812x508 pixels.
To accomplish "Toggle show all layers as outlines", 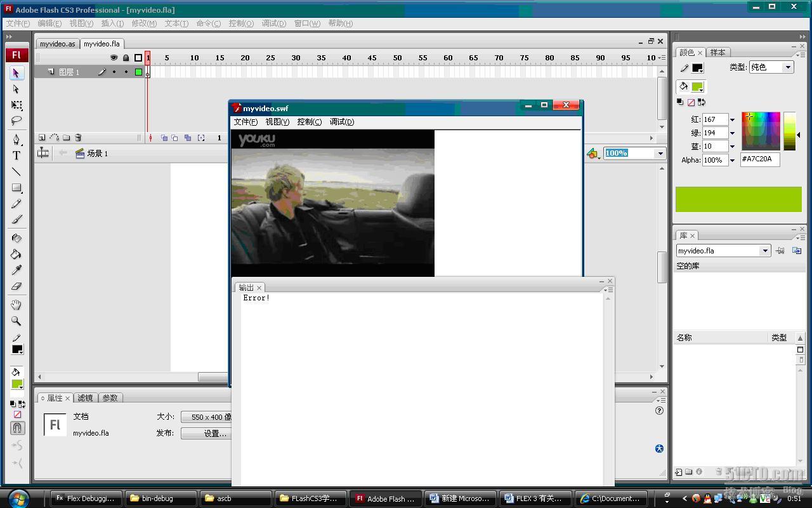I will (138, 58).
